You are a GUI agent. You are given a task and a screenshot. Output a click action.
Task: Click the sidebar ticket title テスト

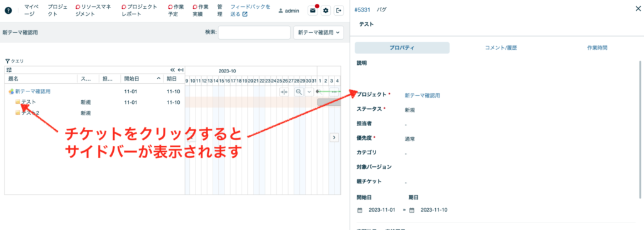coord(367,25)
